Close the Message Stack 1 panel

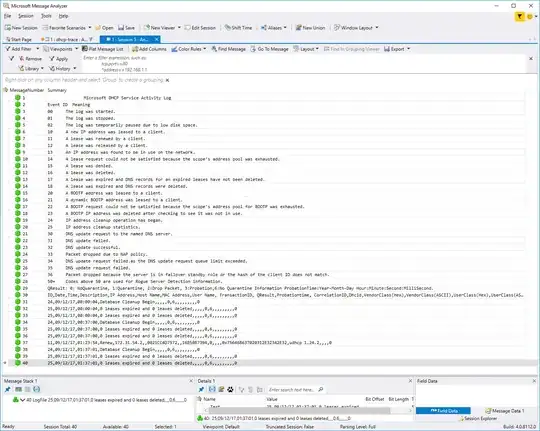pyautogui.click(x=191, y=381)
